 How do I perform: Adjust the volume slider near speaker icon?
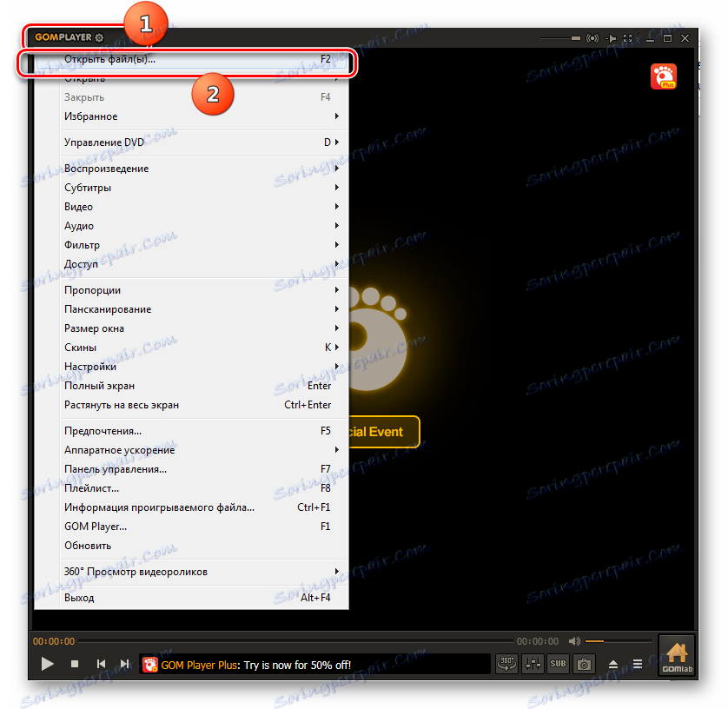point(618,641)
